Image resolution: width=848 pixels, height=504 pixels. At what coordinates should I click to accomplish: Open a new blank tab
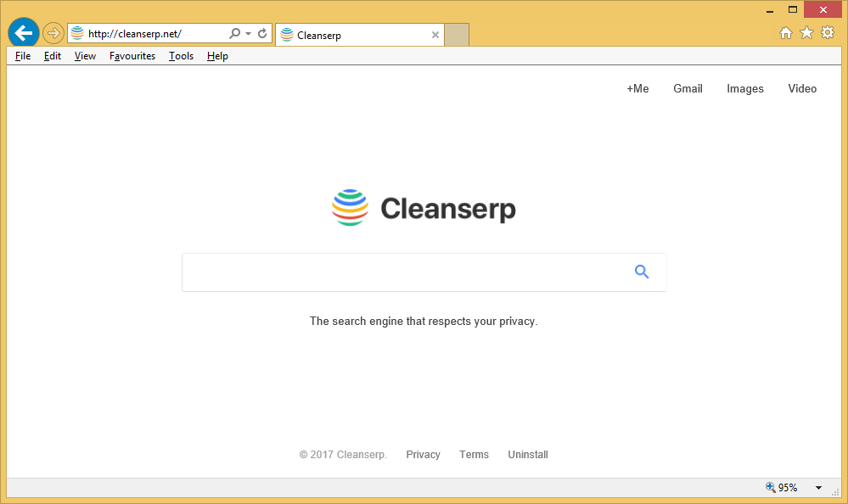(x=457, y=36)
